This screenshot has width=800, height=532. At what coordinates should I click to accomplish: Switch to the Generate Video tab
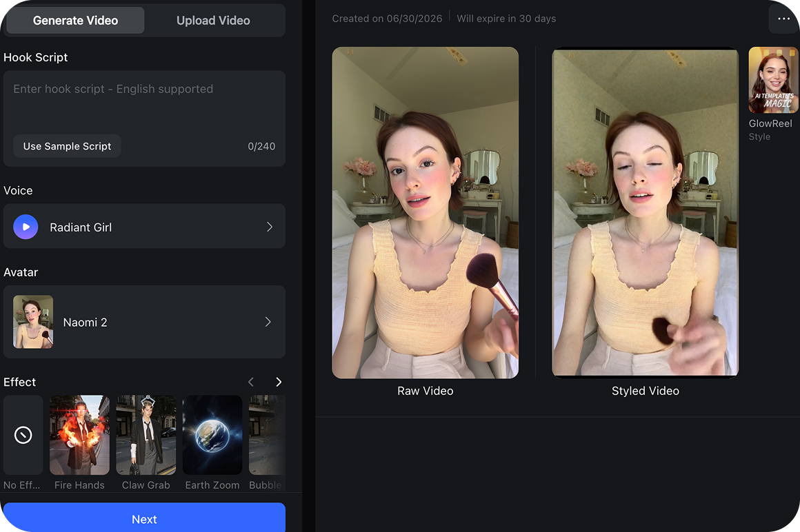[x=75, y=21]
